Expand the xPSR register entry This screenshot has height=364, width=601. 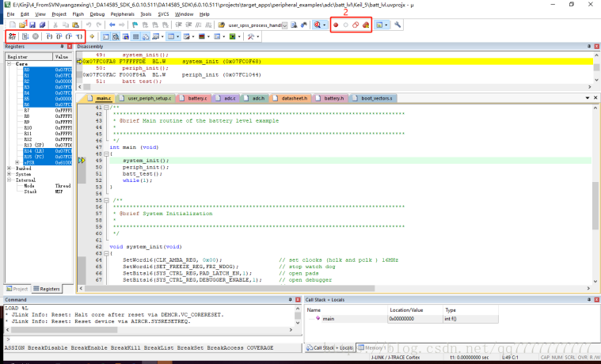(x=17, y=162)
